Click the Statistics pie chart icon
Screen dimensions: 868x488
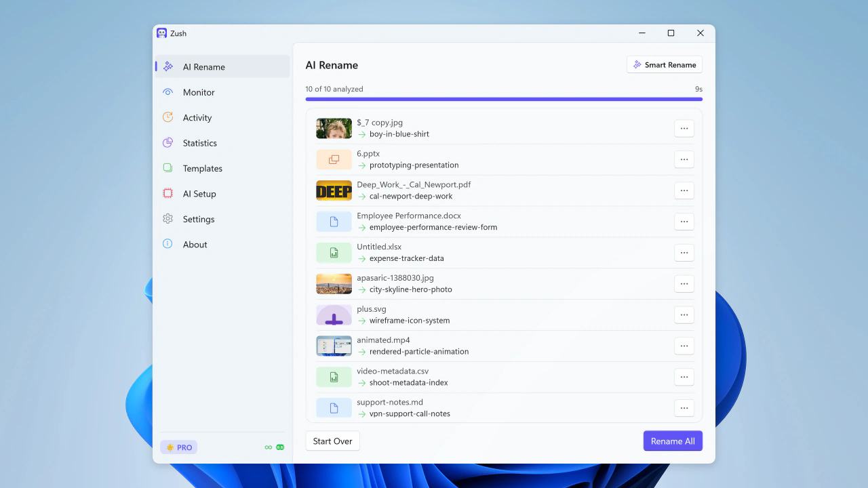tap(167, 143)
